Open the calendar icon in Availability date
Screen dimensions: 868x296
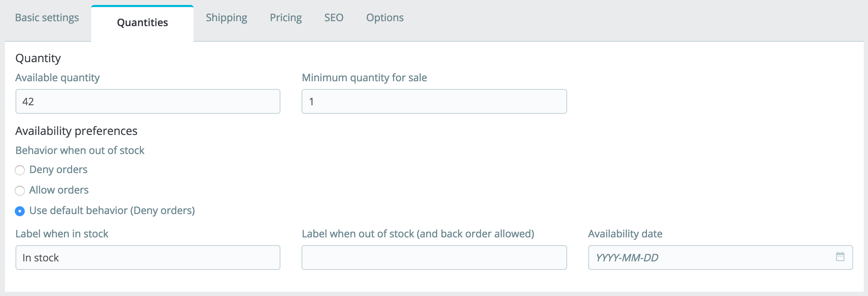pos(840,256)
